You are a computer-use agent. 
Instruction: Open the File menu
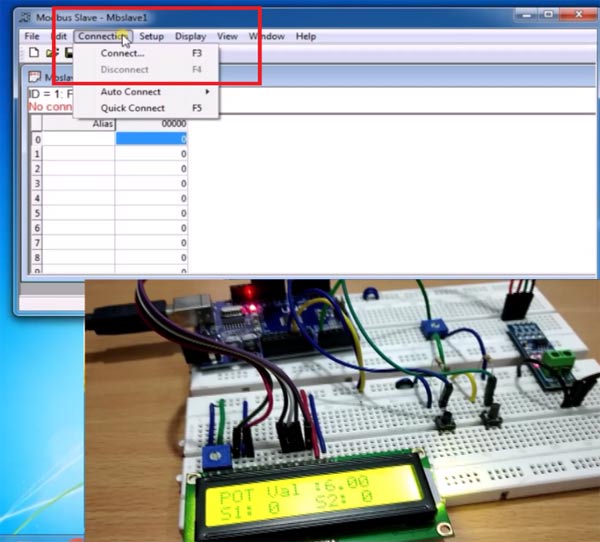pos(32,36)
